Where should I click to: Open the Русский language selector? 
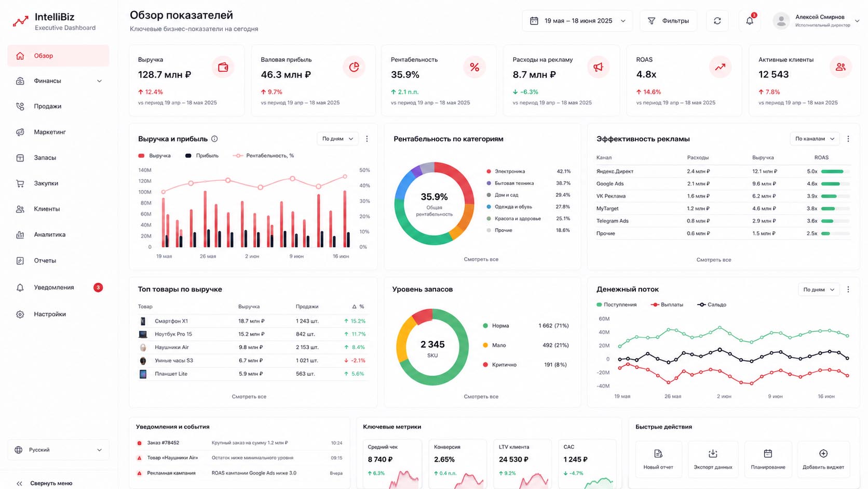[58, 450]
